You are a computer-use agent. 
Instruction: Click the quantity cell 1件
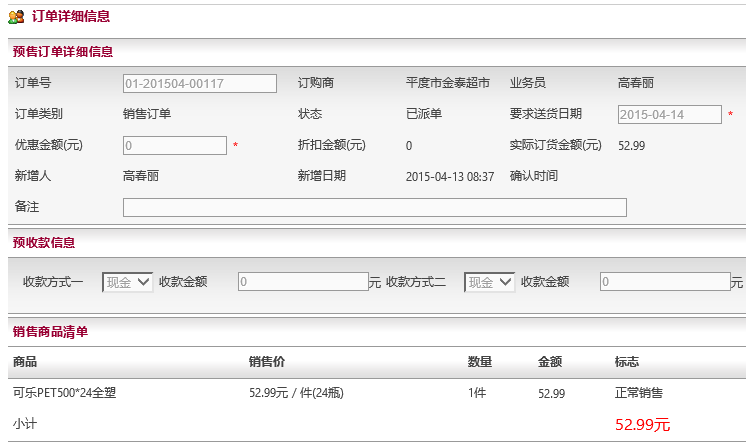(x=477, y=393)
